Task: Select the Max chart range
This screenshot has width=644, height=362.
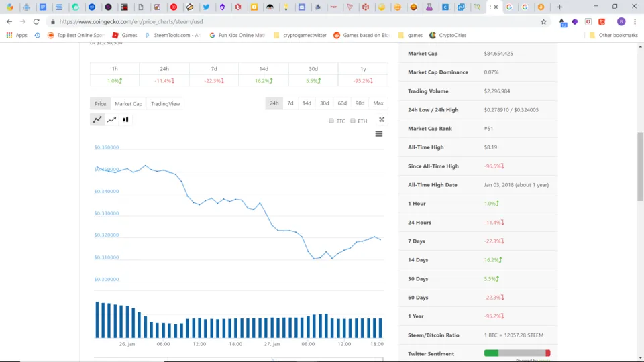Action: click(x=378, y=103)
